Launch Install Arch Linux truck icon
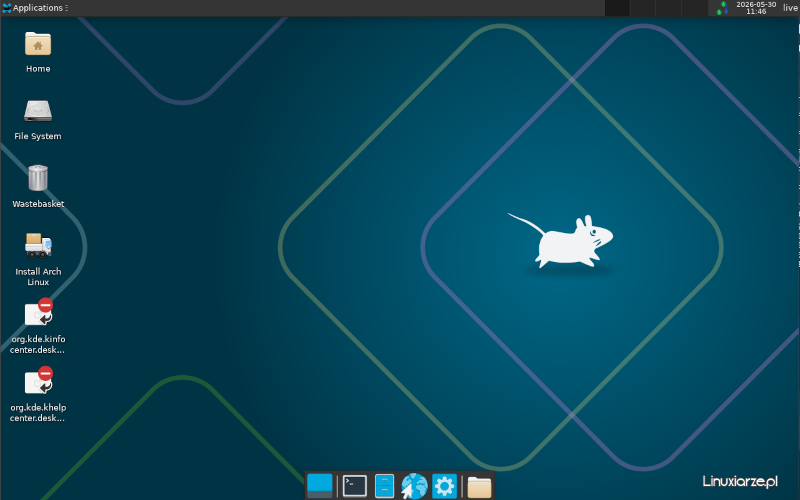Screen dimensions: 800x500 pos(38,245)
